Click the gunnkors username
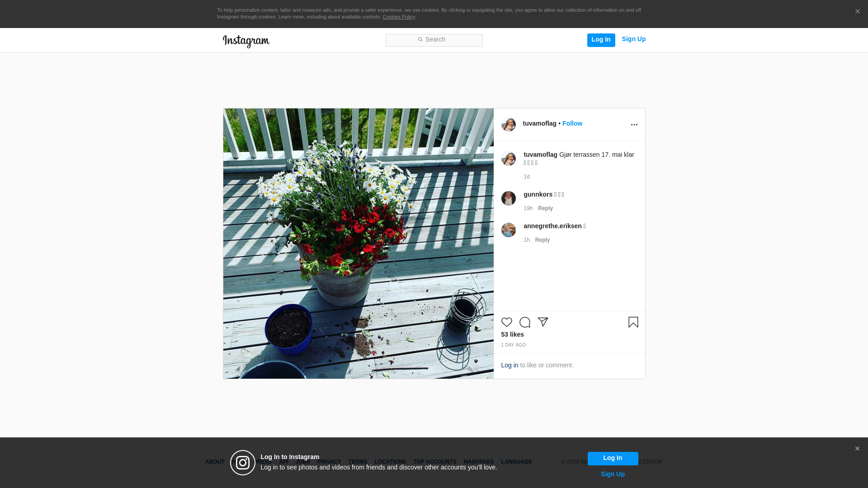The height and width of the screenshot is (488, 868). tap(538, 194)
